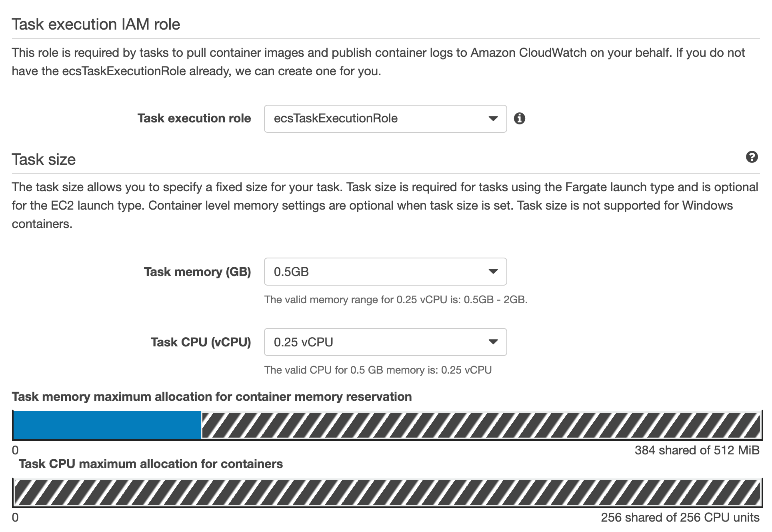Click the ecsTaskExecutionRole description paragraph
This screenshot has width=772, height=532.
point(378,62)
